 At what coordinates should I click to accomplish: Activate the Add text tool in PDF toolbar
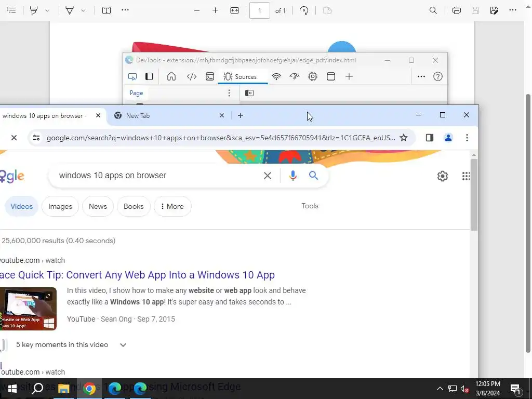click(107, 10)
